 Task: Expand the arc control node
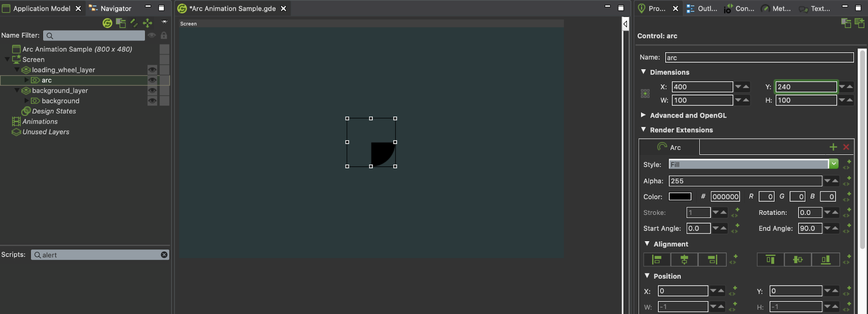click(x=26, y=80)
